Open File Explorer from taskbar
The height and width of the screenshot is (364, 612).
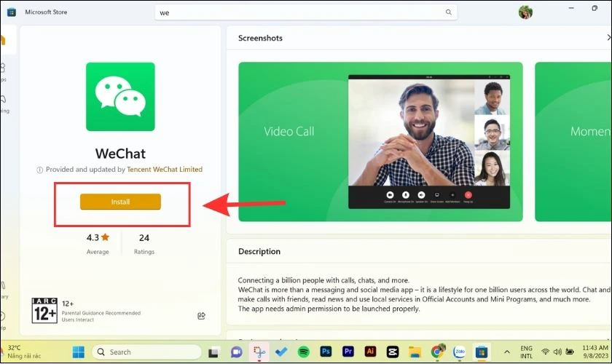pyautogui.click(x=415, y=352)
